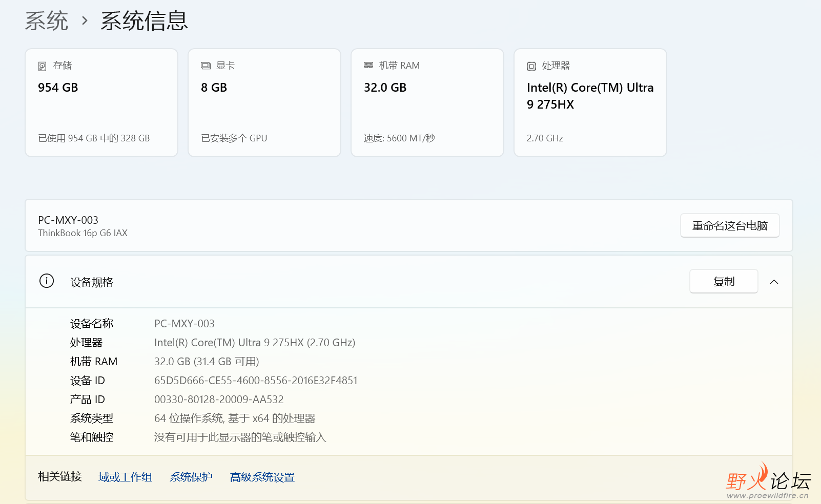Click the storage disk icon

pos(43,66)
